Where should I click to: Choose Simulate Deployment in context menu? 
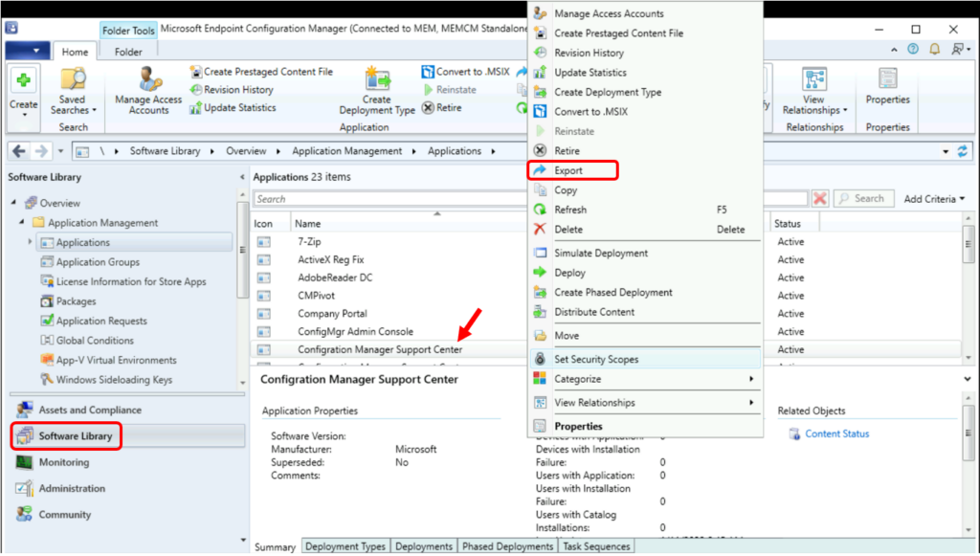[646, 253]
